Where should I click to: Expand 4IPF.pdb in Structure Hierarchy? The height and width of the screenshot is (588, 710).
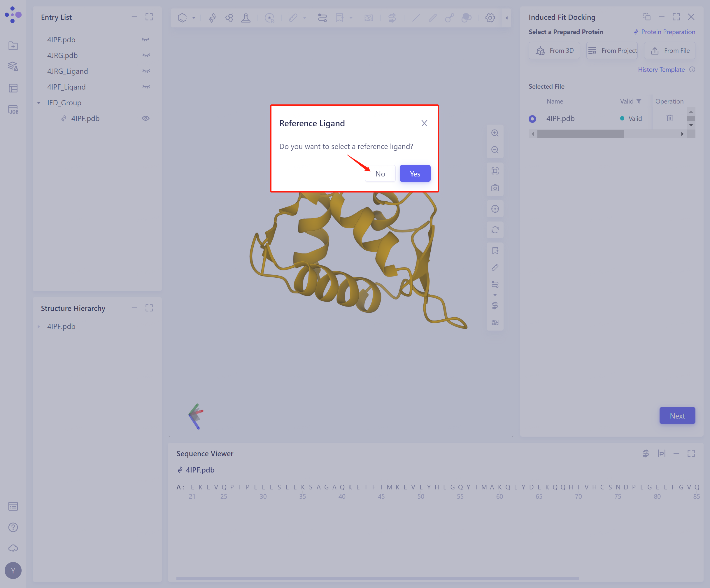[x=38, y=327]
